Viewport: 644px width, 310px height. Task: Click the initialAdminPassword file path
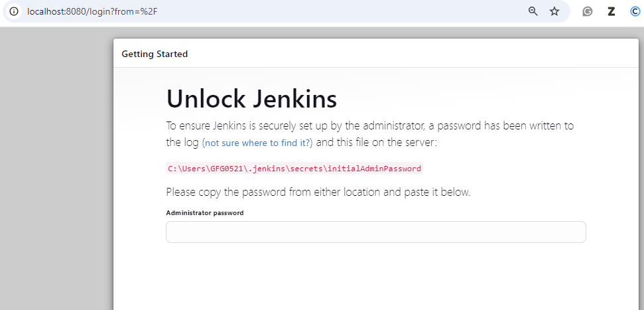tap(294, 169)
